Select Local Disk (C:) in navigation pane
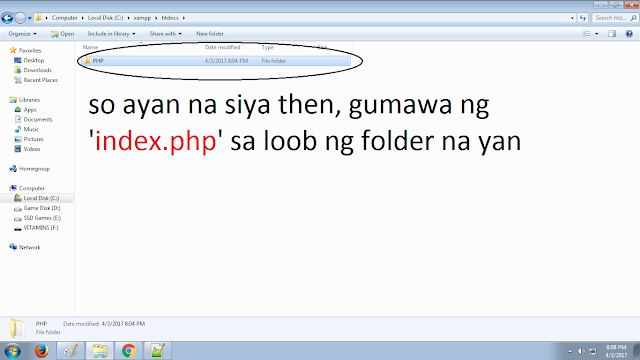The image size is (640, 360). click(x=41, y=198)
